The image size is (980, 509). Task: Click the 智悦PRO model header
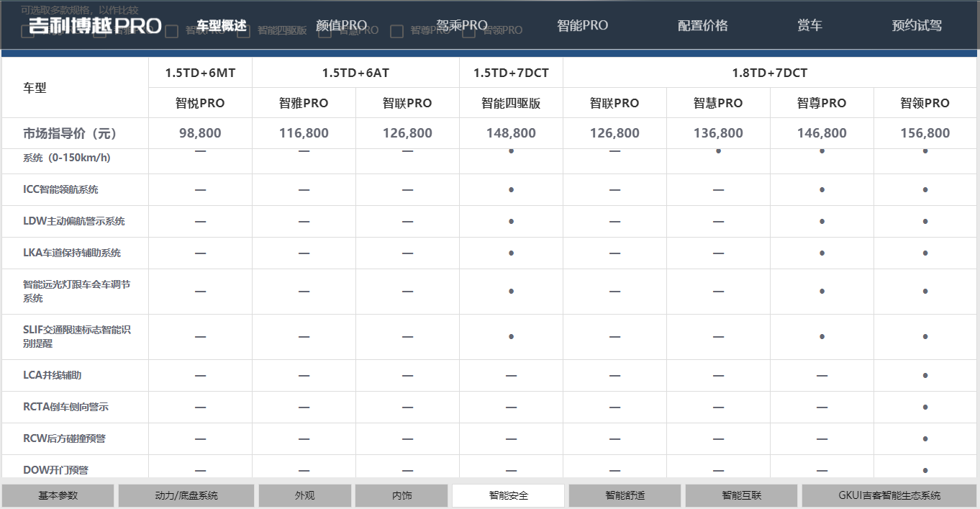pos(200,103)
